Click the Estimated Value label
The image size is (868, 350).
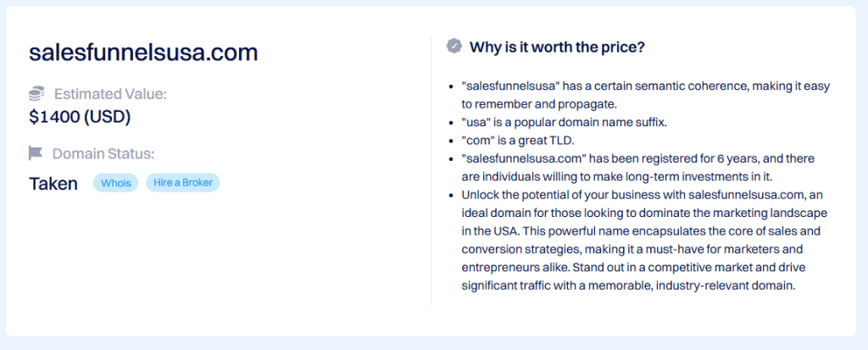coord(110,94)
